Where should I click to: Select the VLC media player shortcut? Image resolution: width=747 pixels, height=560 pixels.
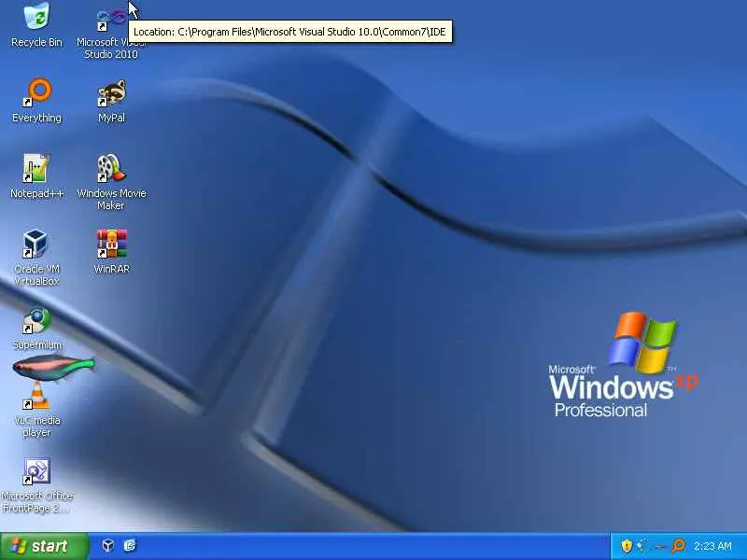click(x=36, y=411)
